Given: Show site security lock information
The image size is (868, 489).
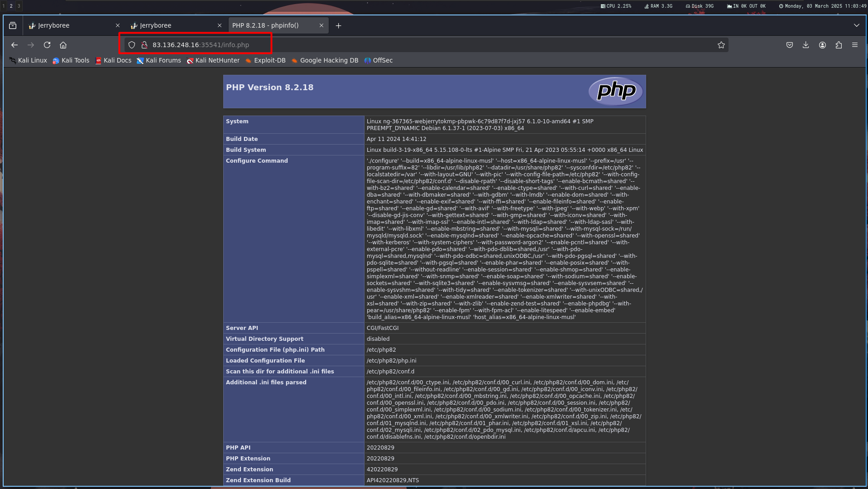Looking at the screenshot, I should click(x=144, y=45).
